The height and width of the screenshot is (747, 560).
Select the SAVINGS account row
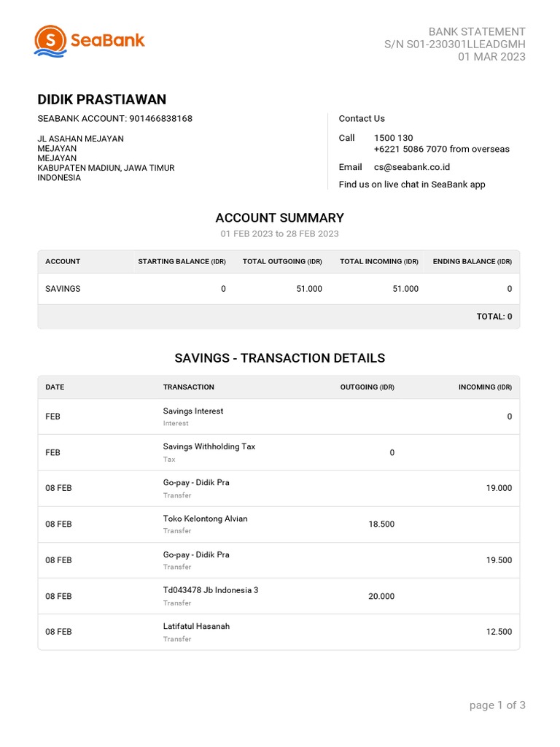coord(279,289)
